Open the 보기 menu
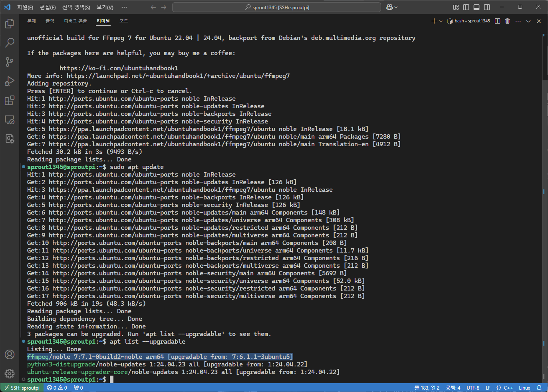 click(x=105, y=7)
